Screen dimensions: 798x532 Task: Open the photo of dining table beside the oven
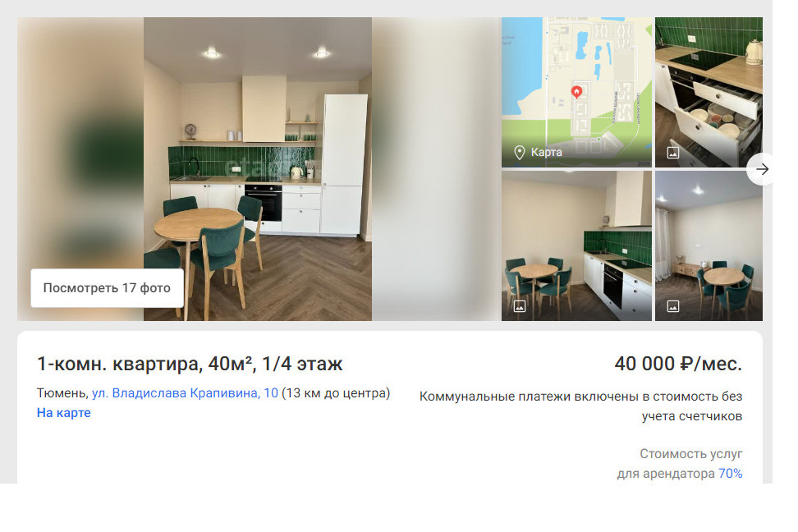point(576,246)
